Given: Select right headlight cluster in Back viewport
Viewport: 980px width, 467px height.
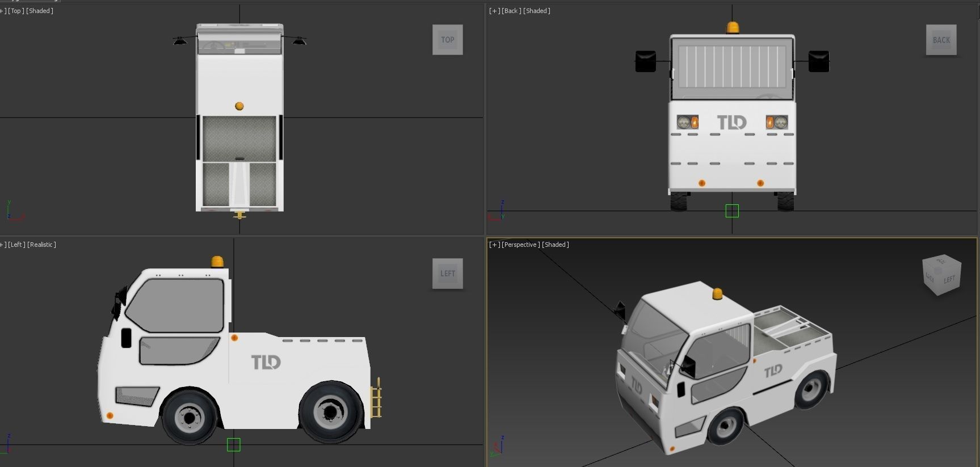Looking at the screenshot, I should (777, 122).
